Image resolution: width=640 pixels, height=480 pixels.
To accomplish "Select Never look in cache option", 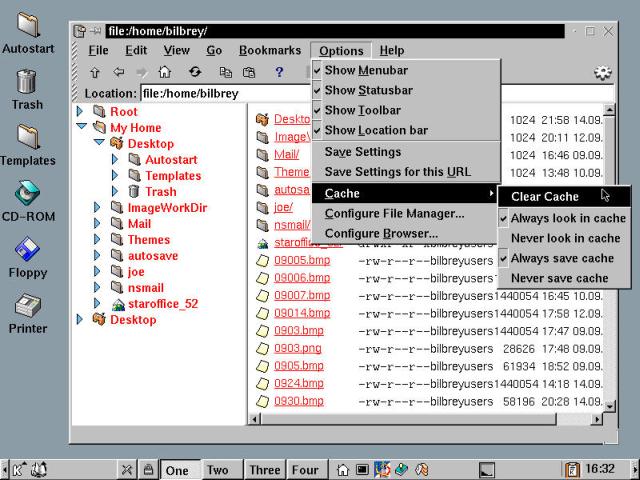I will [565, 238].
